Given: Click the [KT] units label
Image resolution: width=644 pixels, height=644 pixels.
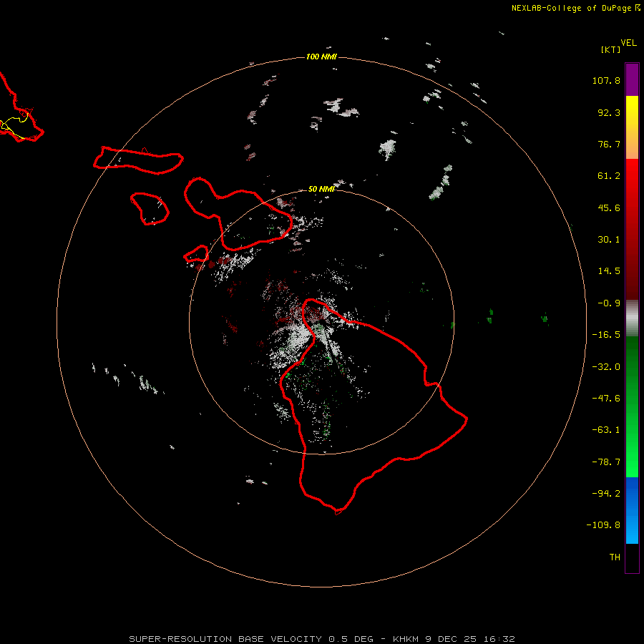Looking at the screenshot, I should (x=611, y=49).
